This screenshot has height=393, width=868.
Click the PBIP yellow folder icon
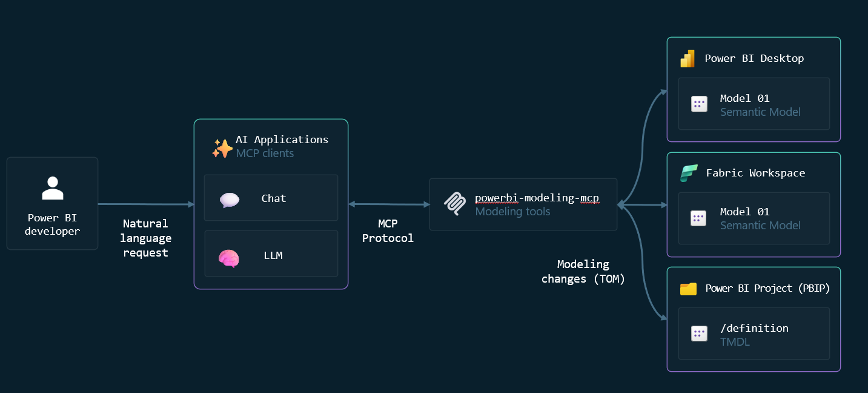point(688,289)
